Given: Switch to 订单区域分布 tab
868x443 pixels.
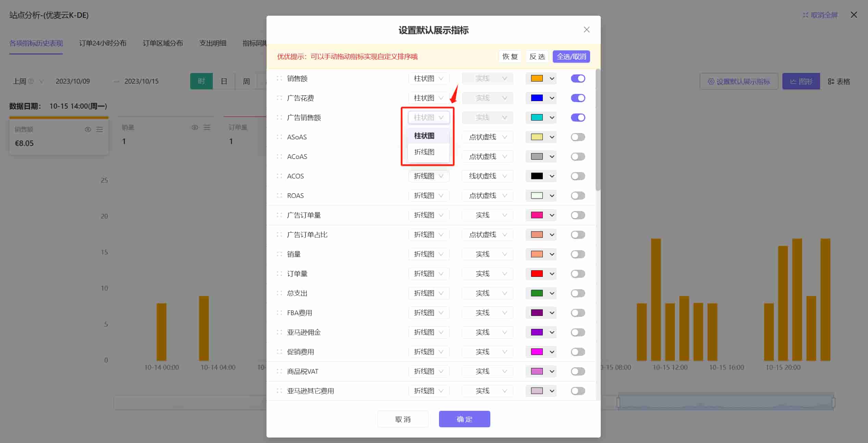Looking at the screenshot, I should [x=163, y=43].
